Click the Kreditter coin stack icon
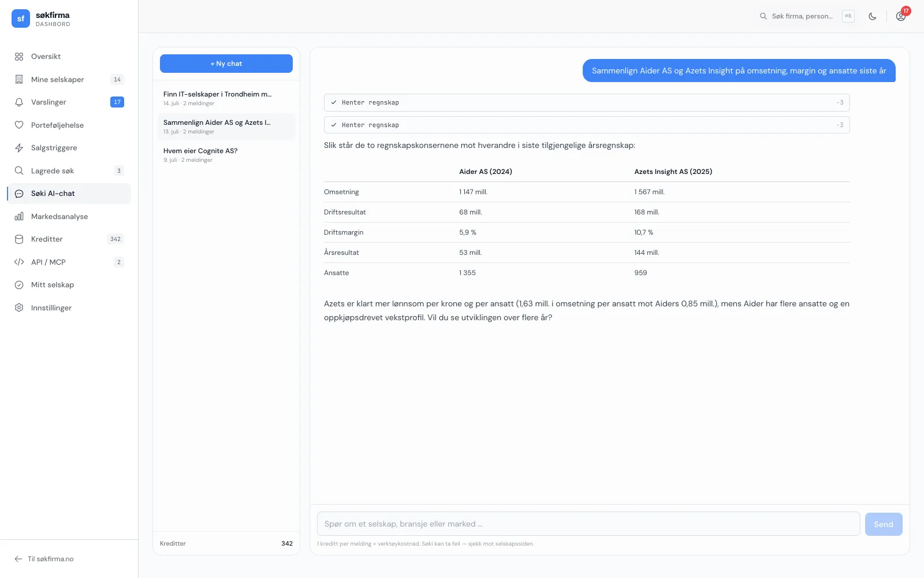 pos(19,239)
